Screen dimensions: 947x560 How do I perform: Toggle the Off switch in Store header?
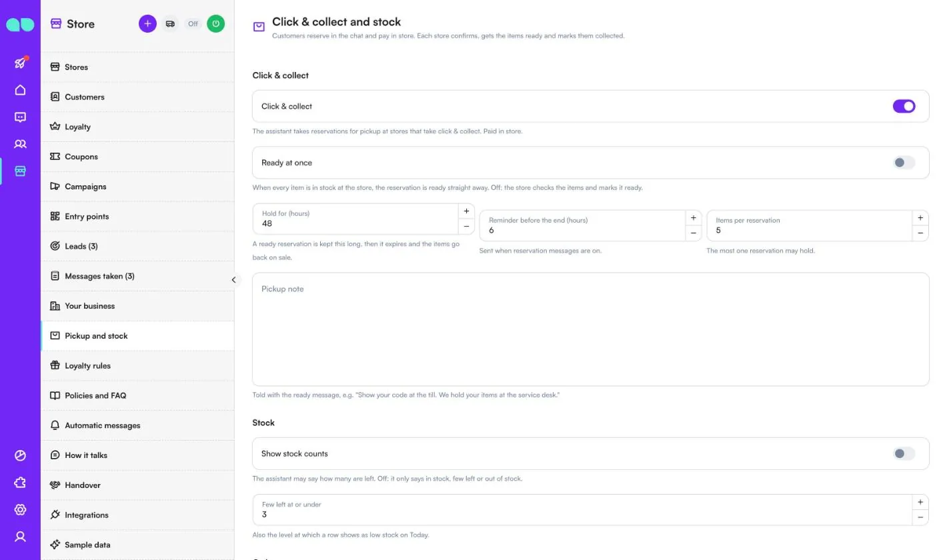[193, 23]
